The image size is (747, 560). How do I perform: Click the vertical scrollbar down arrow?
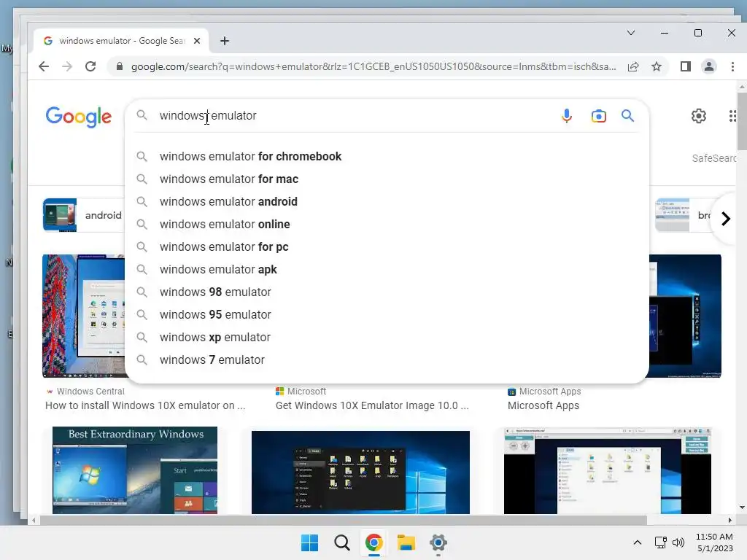(x=742, y=507)
